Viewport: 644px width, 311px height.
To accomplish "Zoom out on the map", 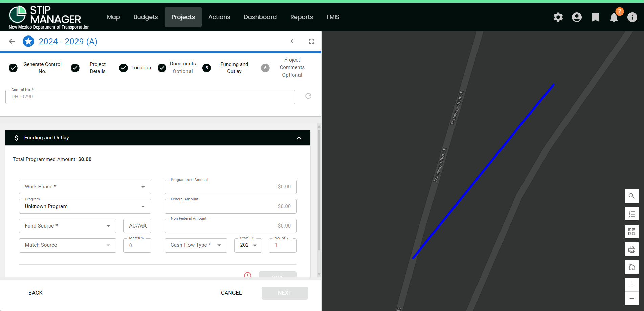I will point(631,298).
